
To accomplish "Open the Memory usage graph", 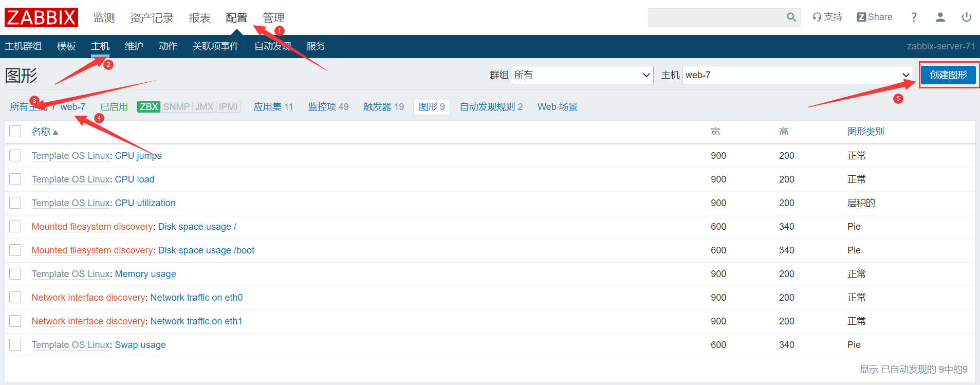I will 145,274.
